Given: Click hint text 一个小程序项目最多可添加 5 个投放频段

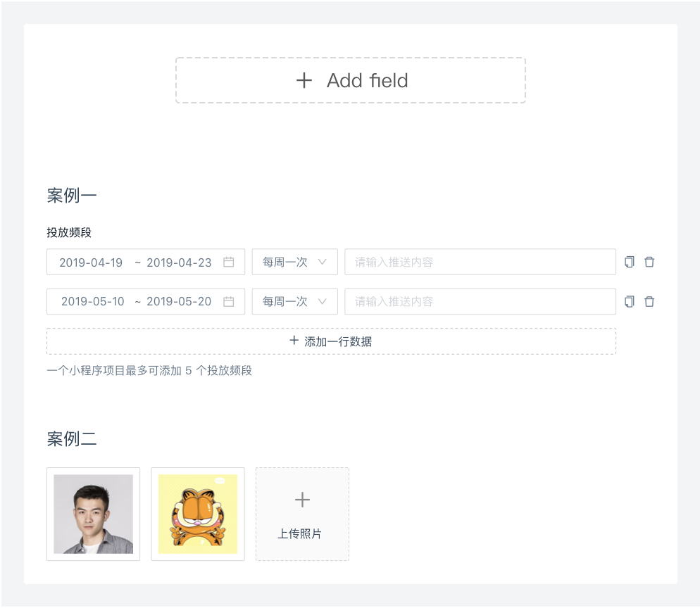Looking at the screenshot, I should point(149,370).
